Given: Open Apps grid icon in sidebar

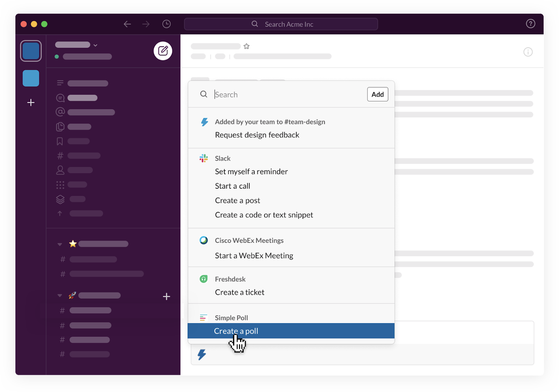Looking at the screenshot, I should pyautogui.click(x=60, y=185).
